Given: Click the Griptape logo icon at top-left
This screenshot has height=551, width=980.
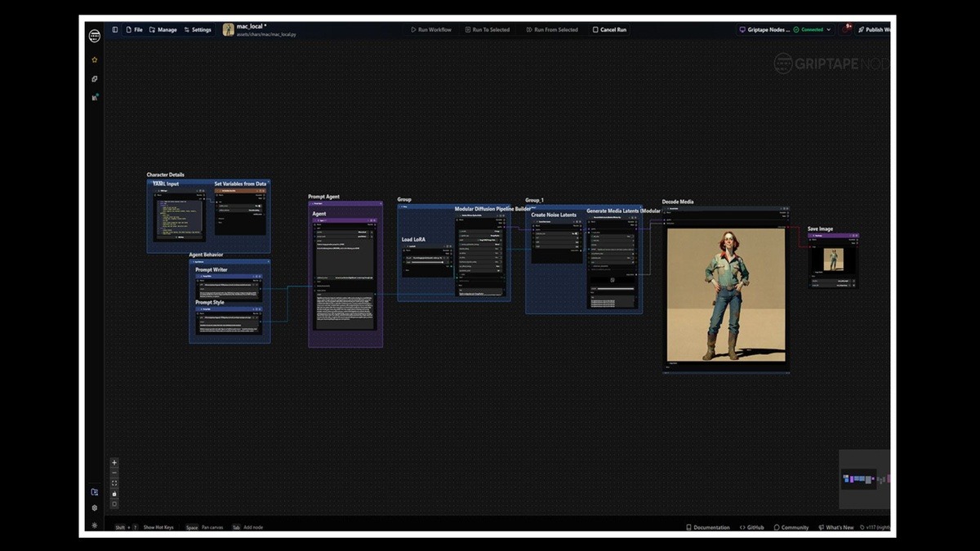Looking at the screenshot, I should pyautogui.click(x=95, y=36).
